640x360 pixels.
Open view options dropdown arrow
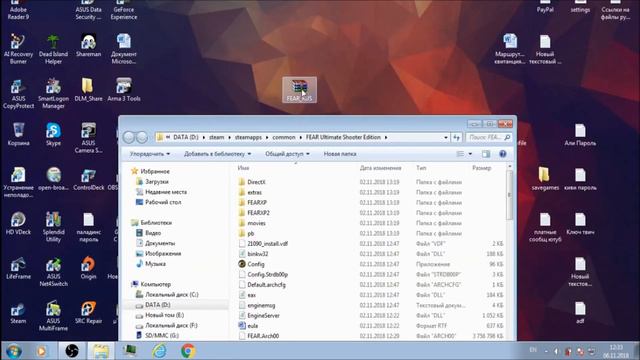[470, 154]
